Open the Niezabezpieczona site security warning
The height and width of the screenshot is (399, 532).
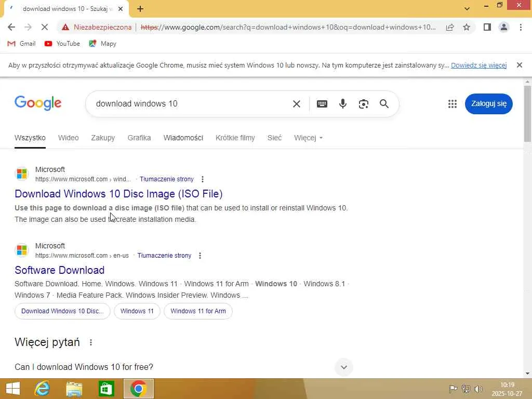coord(97,27)
